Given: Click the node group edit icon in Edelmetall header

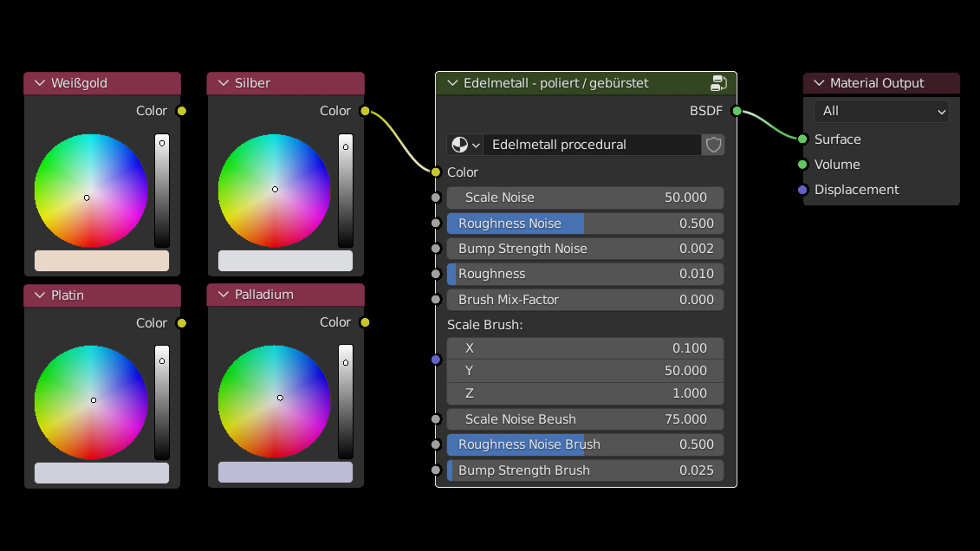Looking at the screenshot, I should point(718,83).
